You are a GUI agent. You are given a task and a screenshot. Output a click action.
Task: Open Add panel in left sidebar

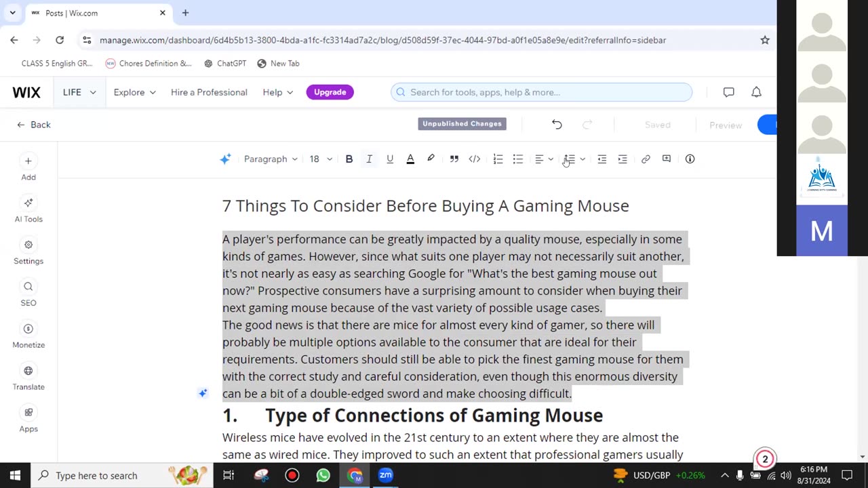tap(28, 168)
